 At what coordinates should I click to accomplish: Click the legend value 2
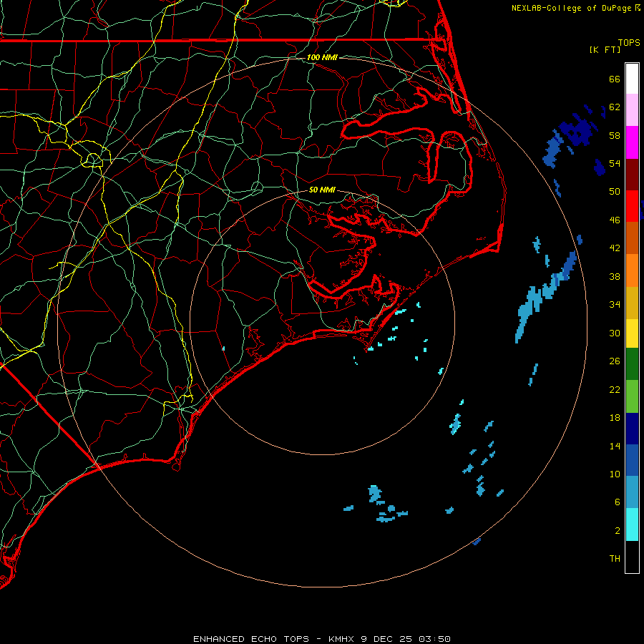click(618, 531)
